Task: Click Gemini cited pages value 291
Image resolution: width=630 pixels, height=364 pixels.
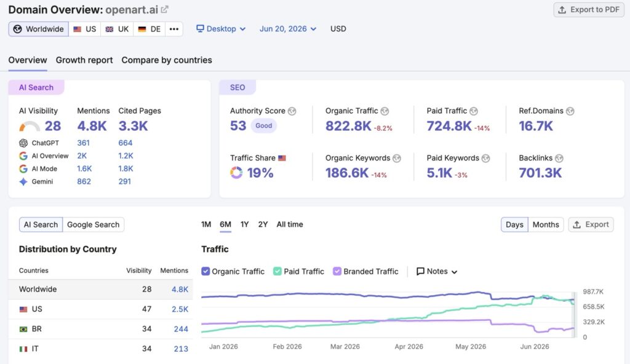Action: pos(124,181)
